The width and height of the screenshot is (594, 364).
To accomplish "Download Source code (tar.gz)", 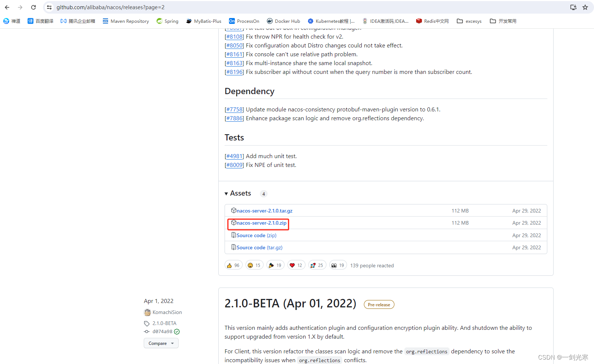I will coord(260,247).
